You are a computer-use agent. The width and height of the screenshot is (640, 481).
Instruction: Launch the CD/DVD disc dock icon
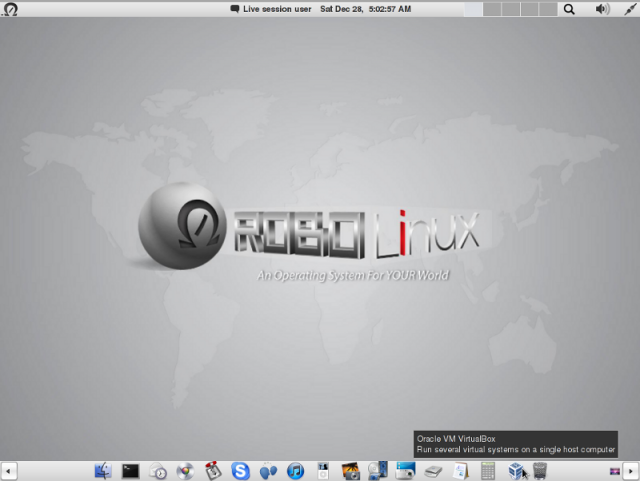click(x=185, y=471)
